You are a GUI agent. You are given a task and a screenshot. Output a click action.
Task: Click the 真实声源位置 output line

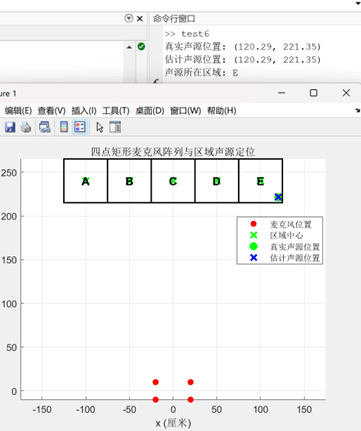coord(243,47)
